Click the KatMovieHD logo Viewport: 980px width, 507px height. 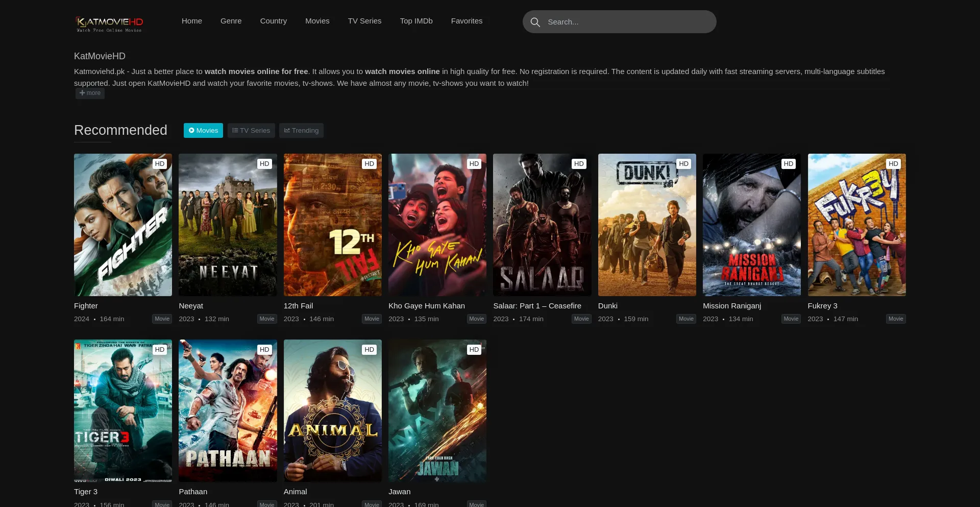point(109,23)
